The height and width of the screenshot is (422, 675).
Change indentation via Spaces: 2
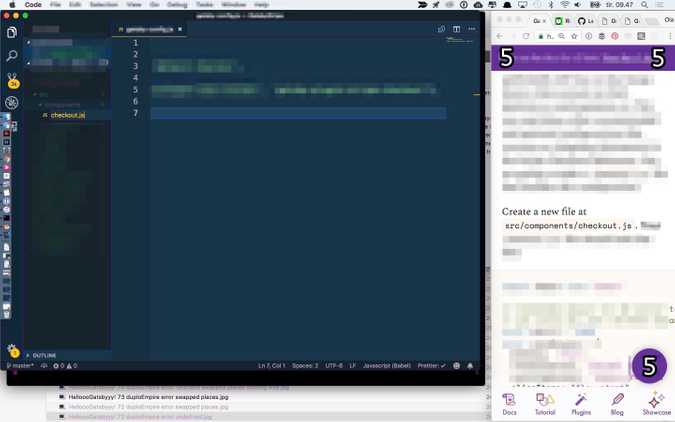tap(305, 366)
